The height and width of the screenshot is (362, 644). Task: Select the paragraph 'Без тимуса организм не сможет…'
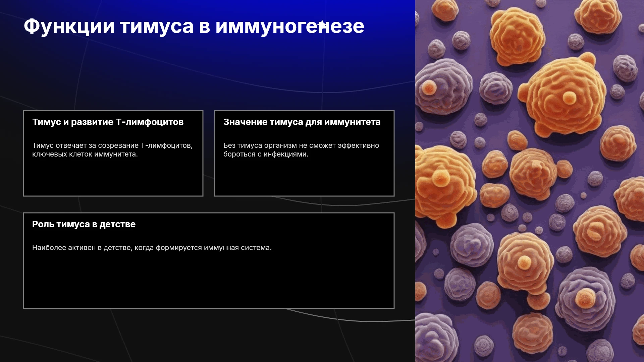pyautogui.click(x=301, y=150)
